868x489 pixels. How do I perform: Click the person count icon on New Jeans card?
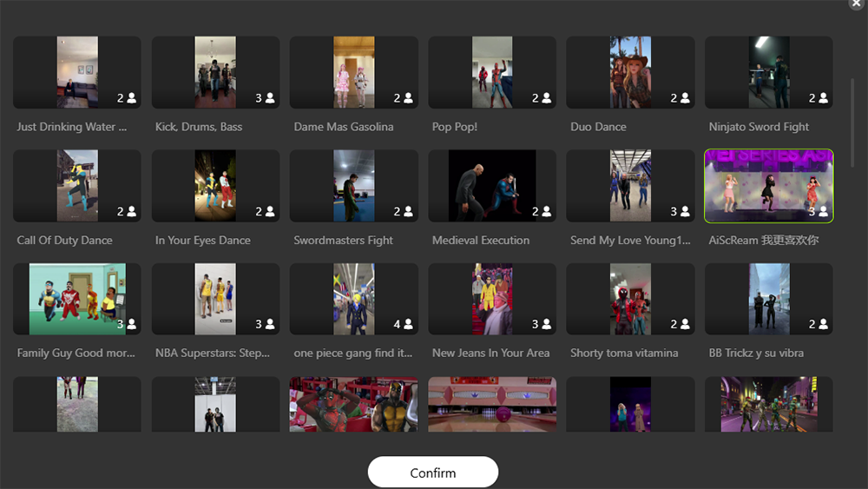click(547, 325)
